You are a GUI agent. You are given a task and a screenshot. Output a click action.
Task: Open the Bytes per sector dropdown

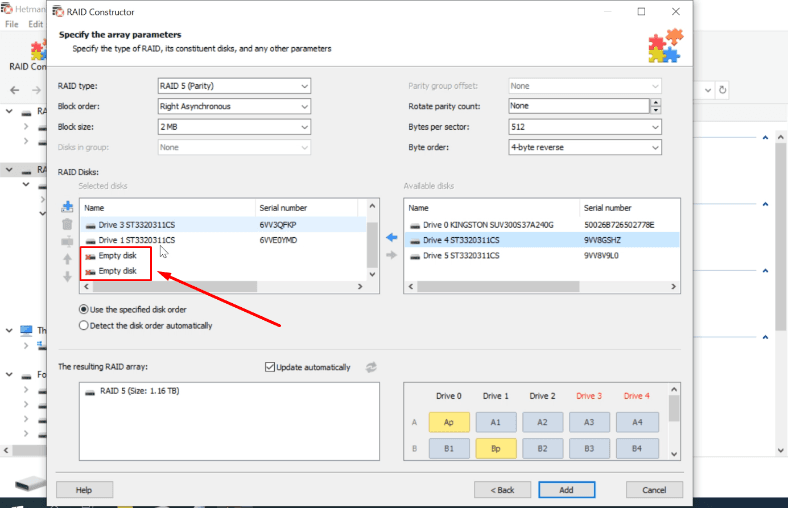pyautogui.click(x=584, y=127)
